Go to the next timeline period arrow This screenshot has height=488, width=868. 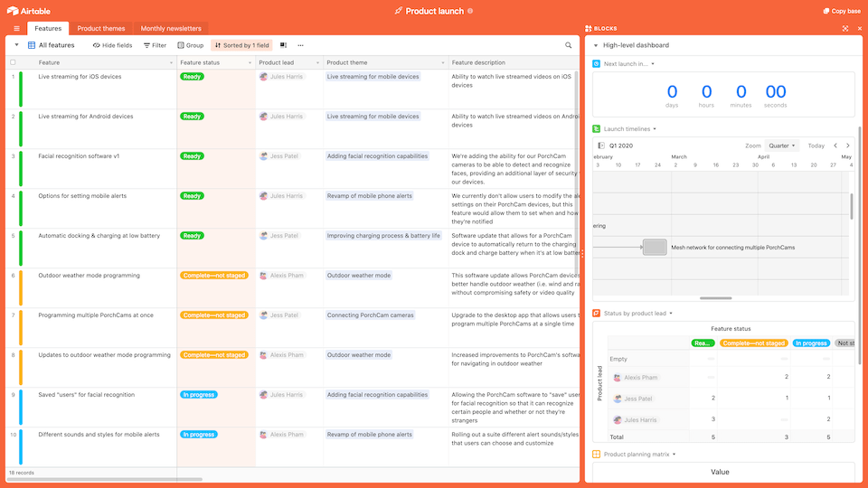[x=848, y=145]
